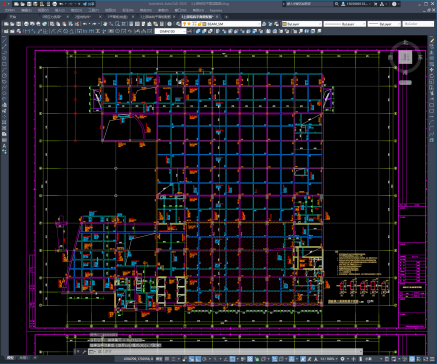This screenshot has height=364, width=437.
Task: Click Save in the Standard toolbar row
Action: point(18,24)
